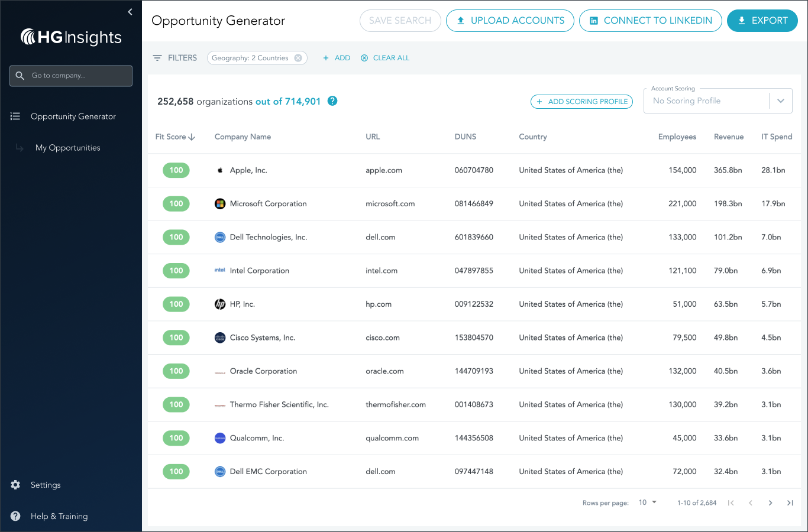Click the Settings gear icon
This screenshot has width=808, height=532.
[x=15, y=485]
